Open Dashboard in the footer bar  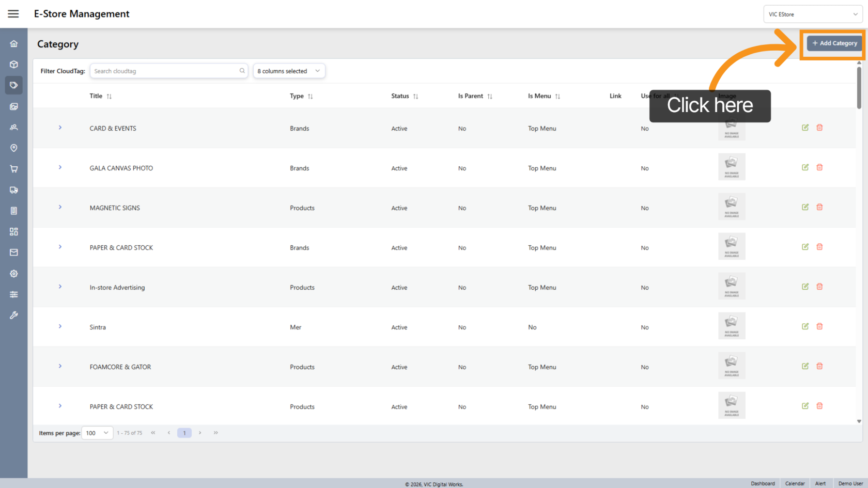click(763, 483)
